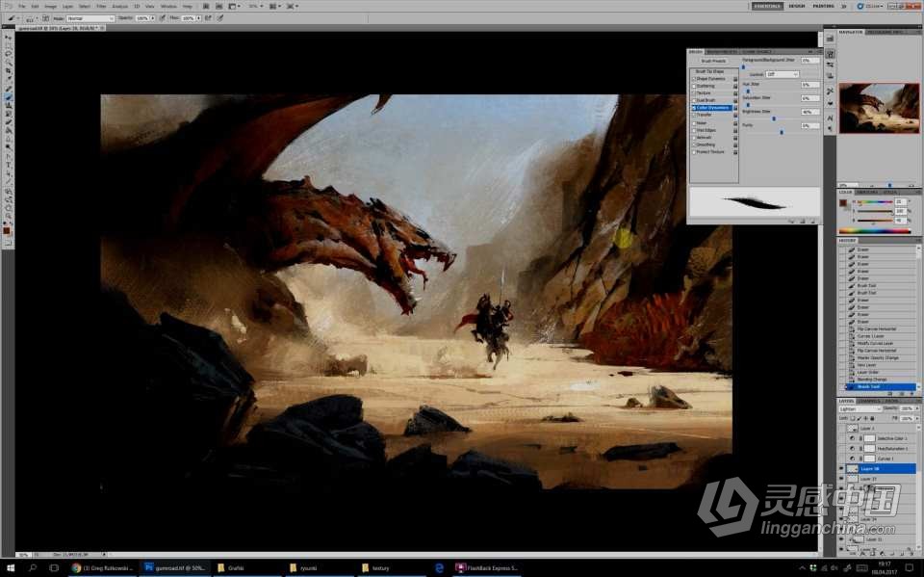Uncheck the Color Dynamics checkbox
The width and height of the screenshot is (924, 577).
click(x=694, y=108)
